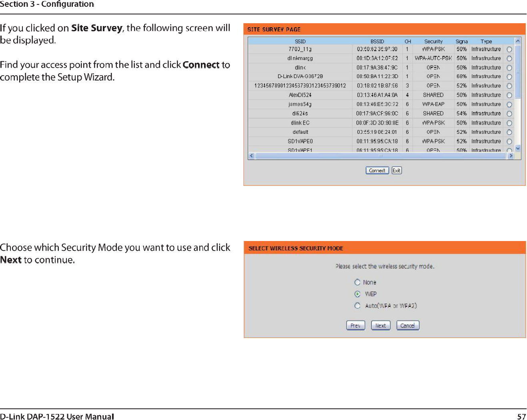This screenshot has width=527, height=420.
Task: Click the horizontal scrollbar thumb under the list
Action: tap(381, 156)
